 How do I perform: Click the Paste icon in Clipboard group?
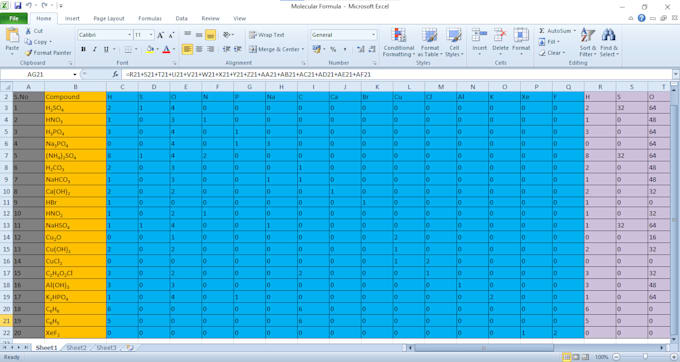click(x=12, y=36)
